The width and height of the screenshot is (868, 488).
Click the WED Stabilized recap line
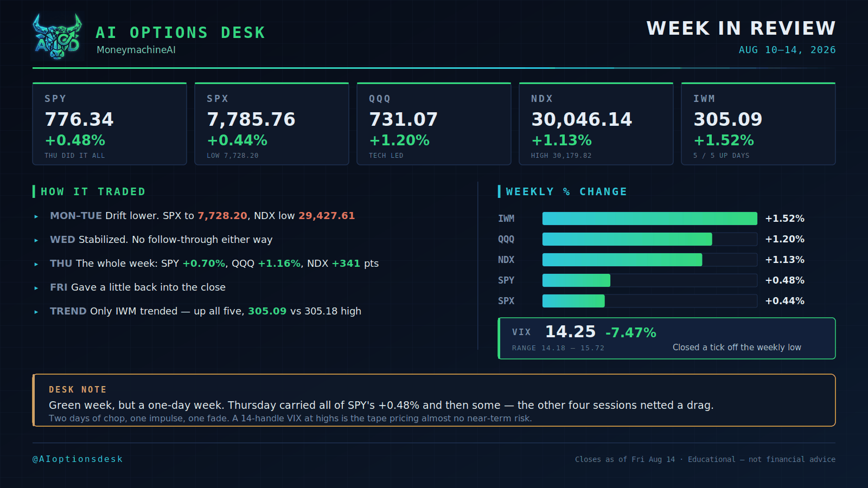tap(161, 240)
